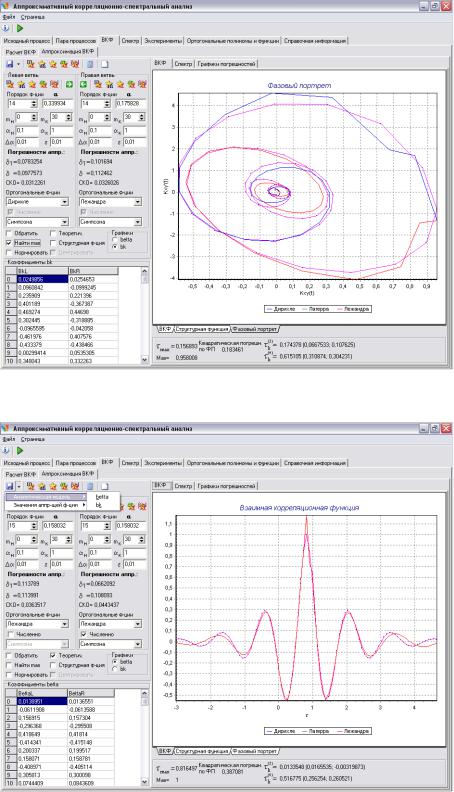Click the Дирихле legend entry in top window chart

tap(281, 309)
